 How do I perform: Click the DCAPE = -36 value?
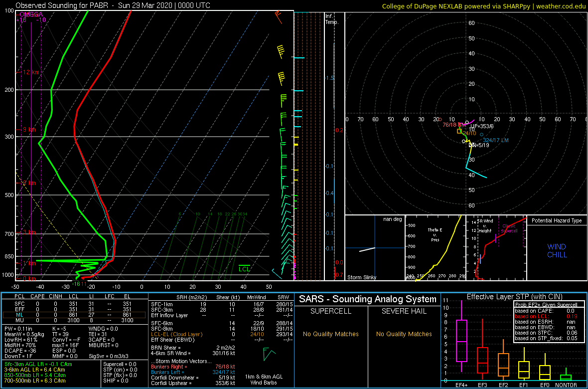click(x=20, y=350)
